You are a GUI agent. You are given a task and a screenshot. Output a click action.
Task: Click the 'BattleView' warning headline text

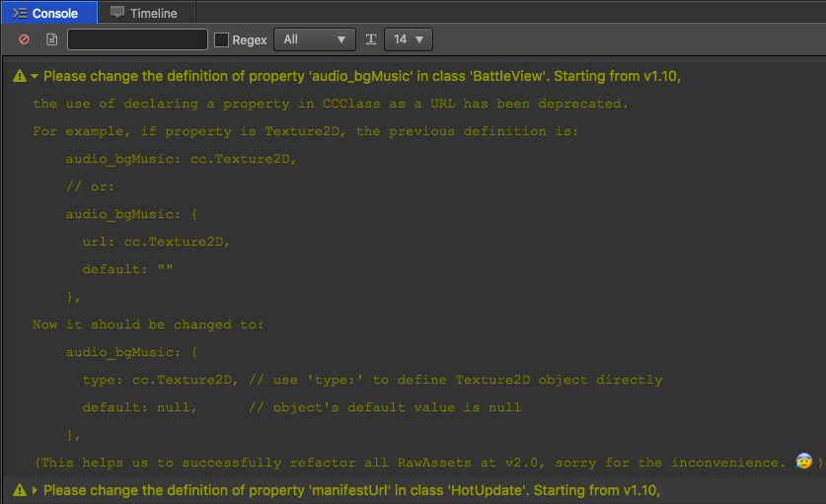point(361,76)
